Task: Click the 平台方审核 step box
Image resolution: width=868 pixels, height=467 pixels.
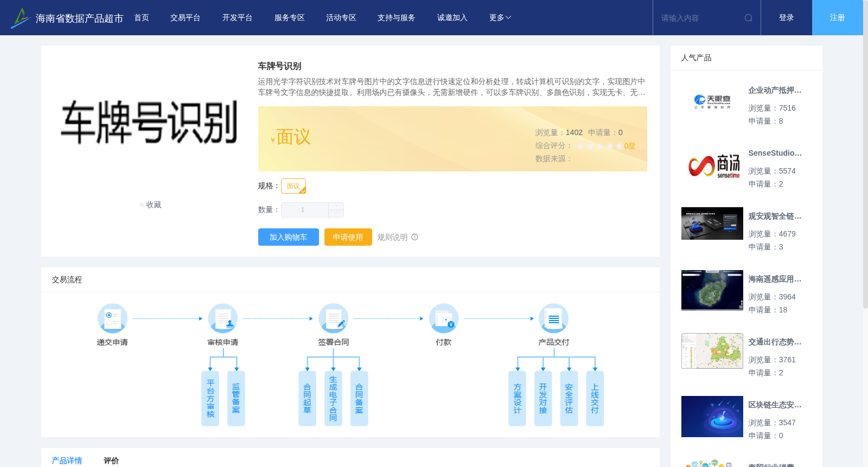Action: click(x=210, y=398)
